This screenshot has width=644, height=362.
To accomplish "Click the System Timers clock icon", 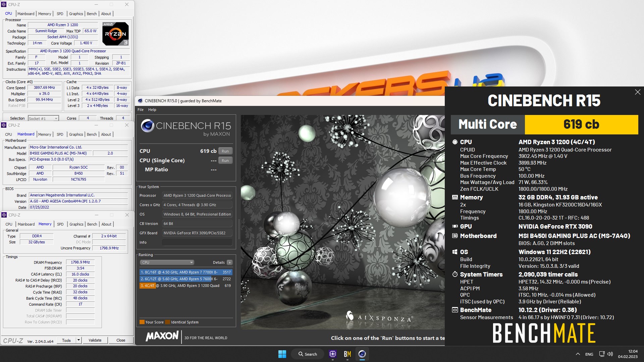I will coord(455,275).
